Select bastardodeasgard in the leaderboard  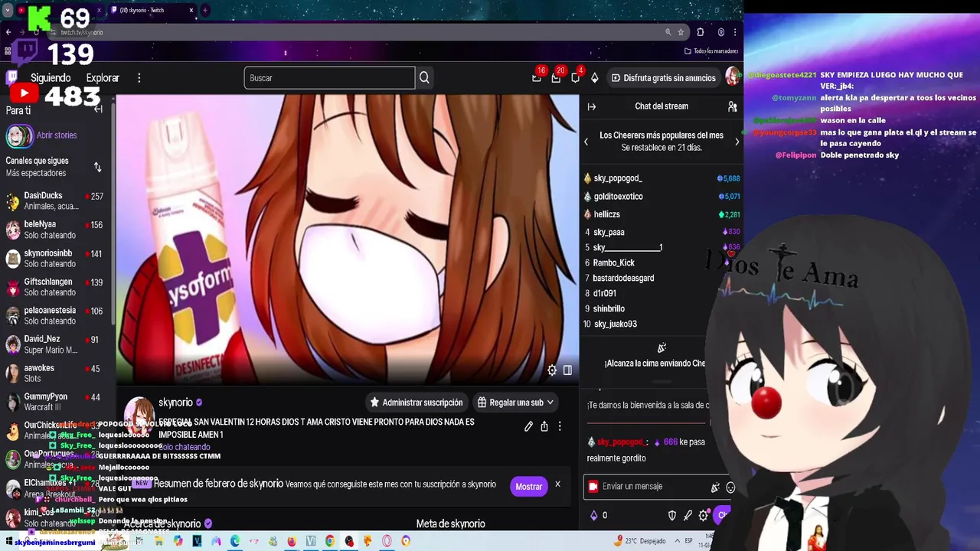(x=623, y=278)
